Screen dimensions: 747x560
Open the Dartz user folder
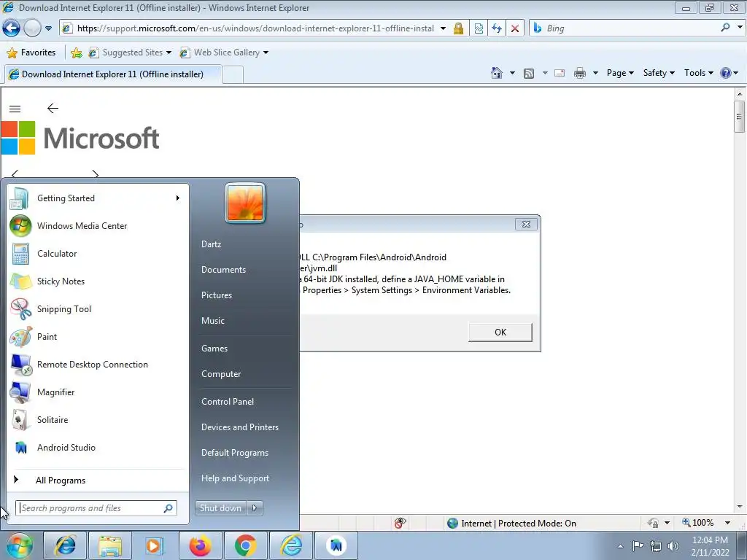(x=211, y=244)
